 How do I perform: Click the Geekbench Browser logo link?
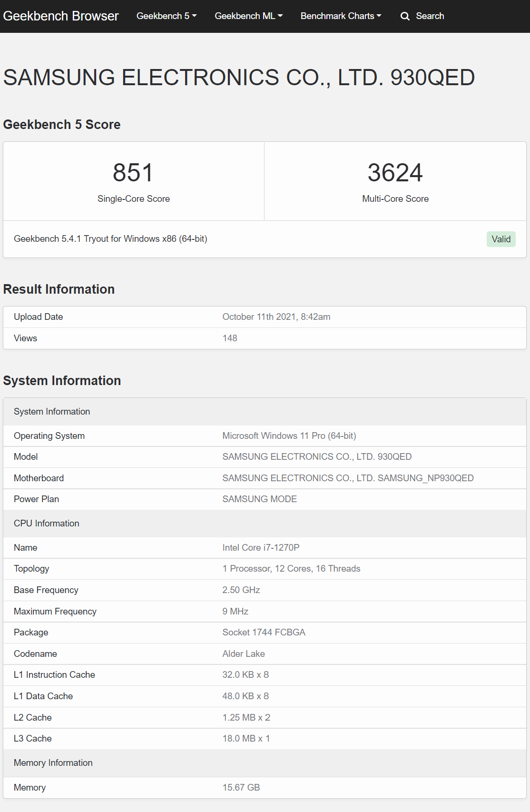61,16
